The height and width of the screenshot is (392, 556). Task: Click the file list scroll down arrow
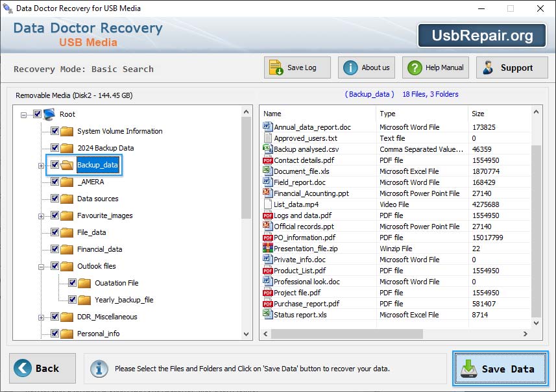[536, 323]
